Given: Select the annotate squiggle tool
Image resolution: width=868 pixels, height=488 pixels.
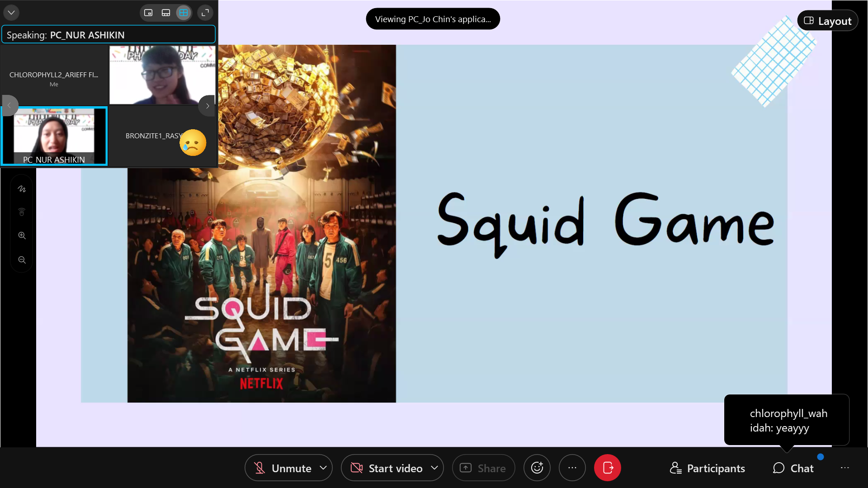Looking at the screenshot, I should (22, 189).
